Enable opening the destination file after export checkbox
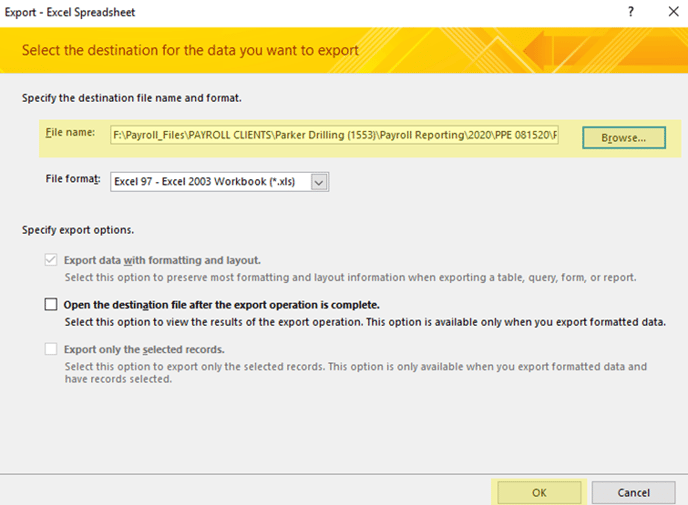The image size is (688, 505). [51, 305]
